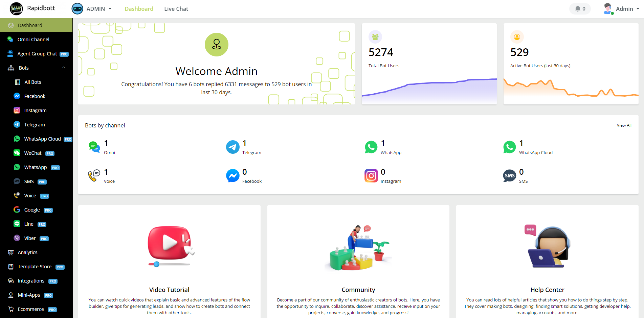Screen dimensions: 644x318
Task: Click the View All link
Action: (x=624, y=125)
